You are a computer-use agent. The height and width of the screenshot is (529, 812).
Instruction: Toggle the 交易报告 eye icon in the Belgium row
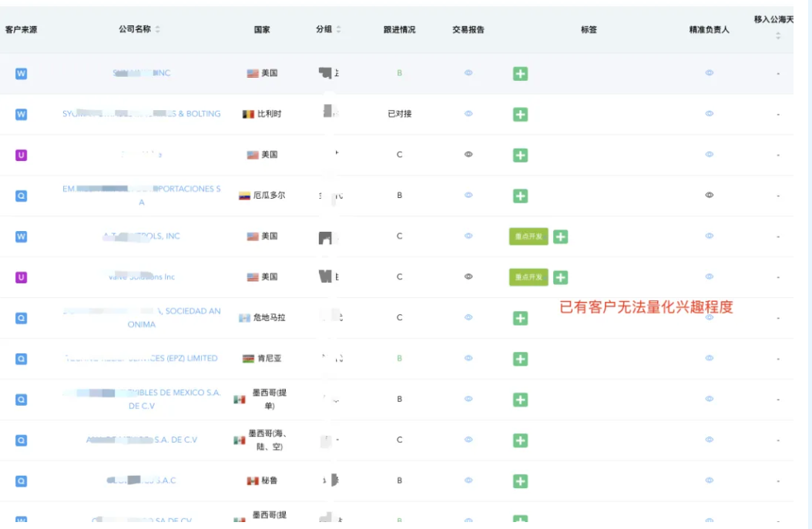[x=468, y=114]
